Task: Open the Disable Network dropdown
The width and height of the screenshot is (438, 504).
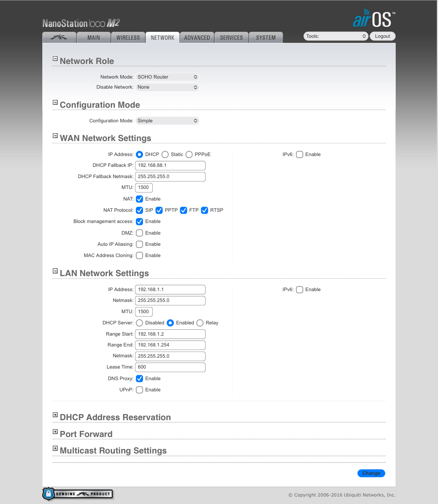Action: tap(167, 87)
